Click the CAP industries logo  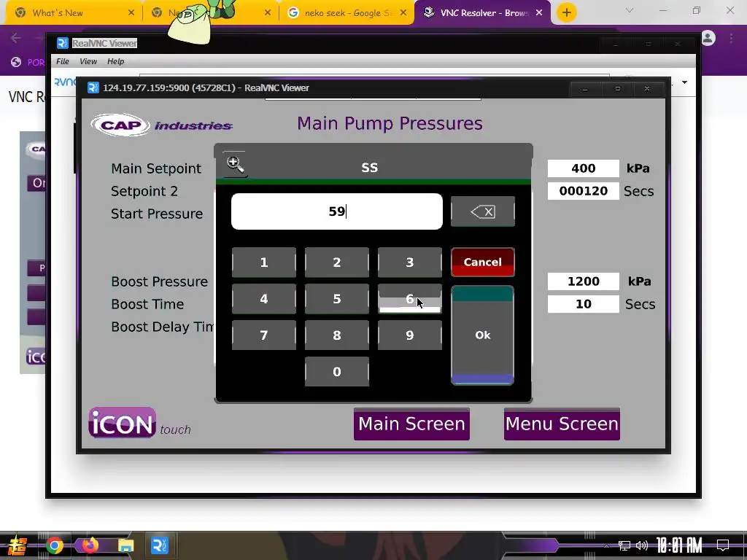coord(162,125)
